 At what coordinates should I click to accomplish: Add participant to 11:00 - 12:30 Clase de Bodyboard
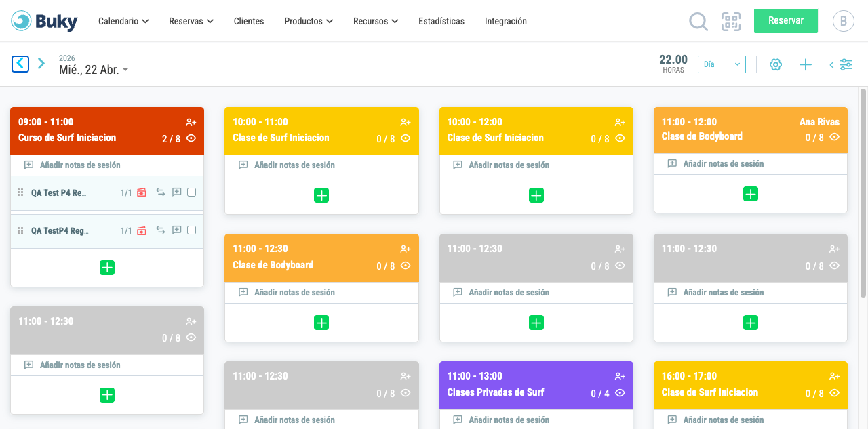pos(406,249)
